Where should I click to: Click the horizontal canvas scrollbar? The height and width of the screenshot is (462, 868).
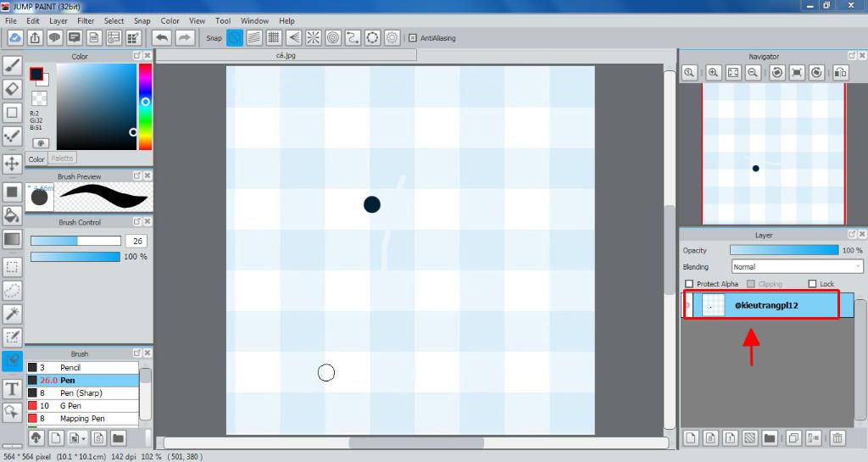pyautogui.click(x=416, y=443)
